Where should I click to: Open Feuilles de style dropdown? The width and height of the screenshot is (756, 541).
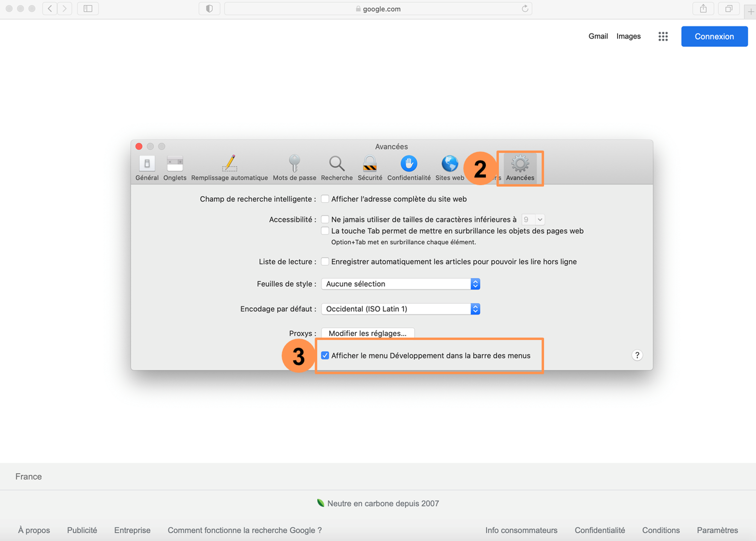point(401,284)
